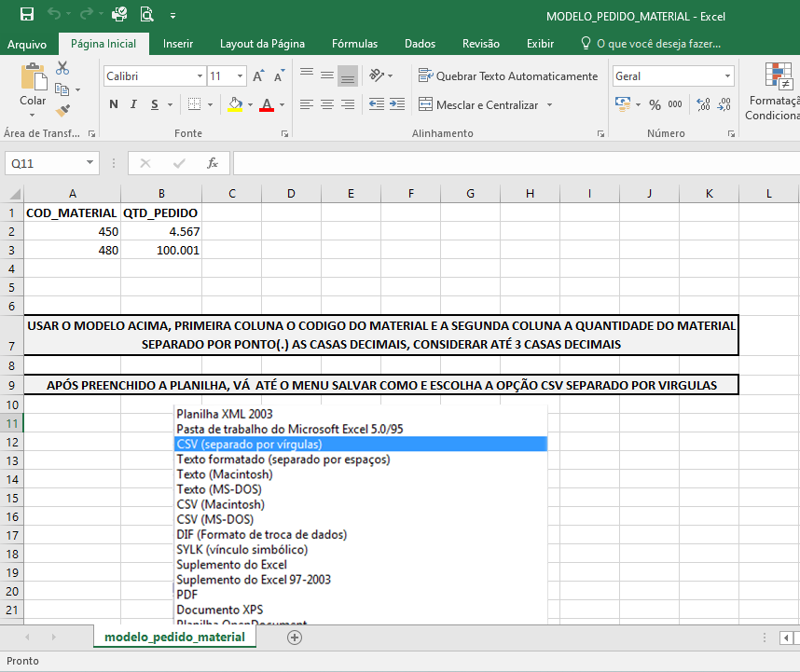Click the Cut scissors icon
The height and width of the screenshot is (672, 800).
tap(62, 68)
